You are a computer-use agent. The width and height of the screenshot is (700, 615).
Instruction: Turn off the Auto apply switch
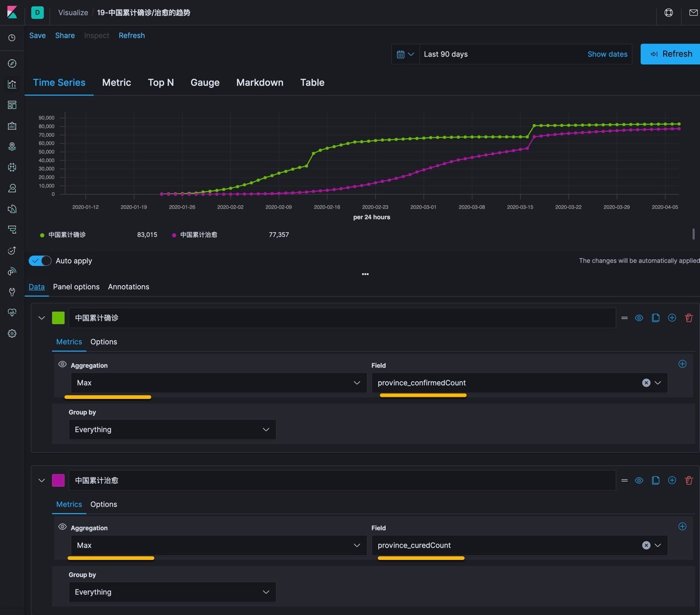(x=40, y=261)
